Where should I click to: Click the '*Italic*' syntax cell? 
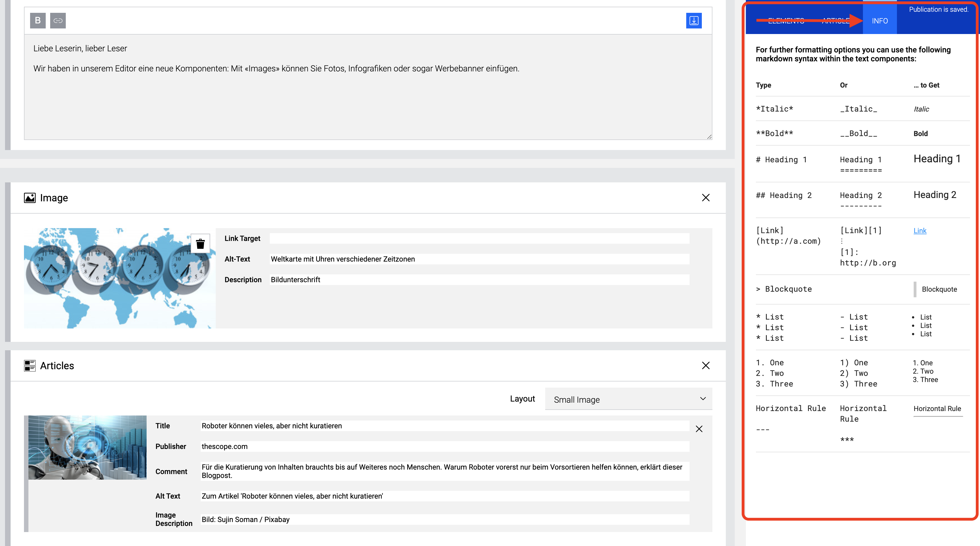click(x=774, y=109)
